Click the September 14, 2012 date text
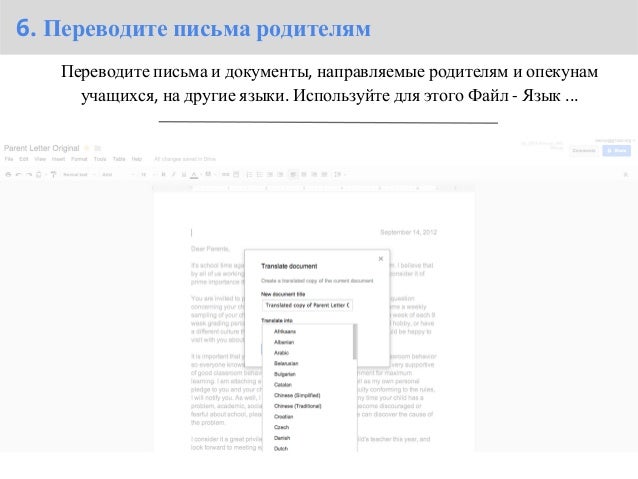Screen dimensions: 638x479 (409, 232)
